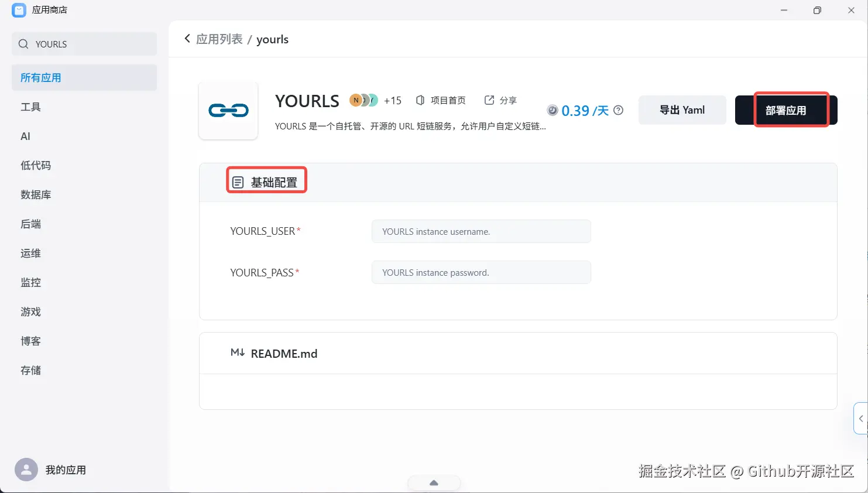Open the 项目首页 link
Screen dimensions: 868x493
pos(448,101)
